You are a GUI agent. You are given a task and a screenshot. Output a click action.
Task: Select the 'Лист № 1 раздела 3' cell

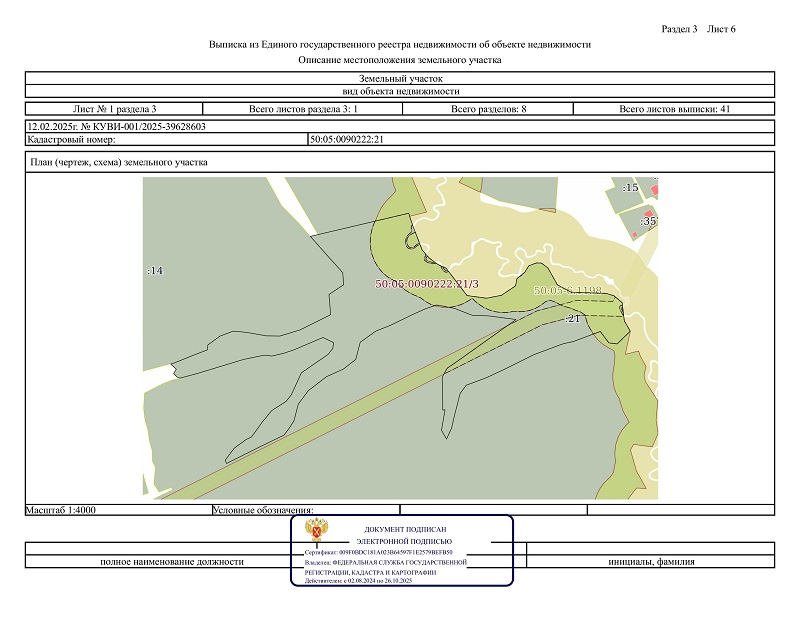[x=115, y=108]
